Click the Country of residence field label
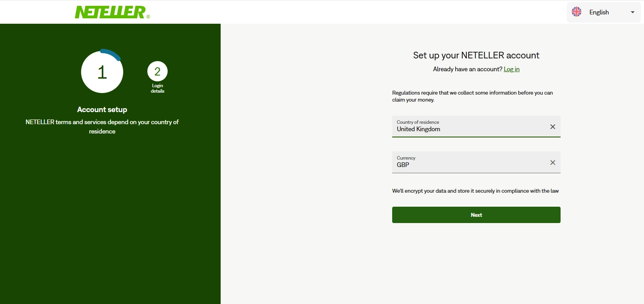 coord(418,122)
